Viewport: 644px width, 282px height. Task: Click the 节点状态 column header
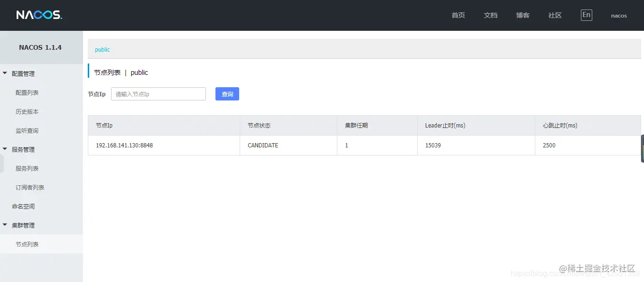[289, 126]
